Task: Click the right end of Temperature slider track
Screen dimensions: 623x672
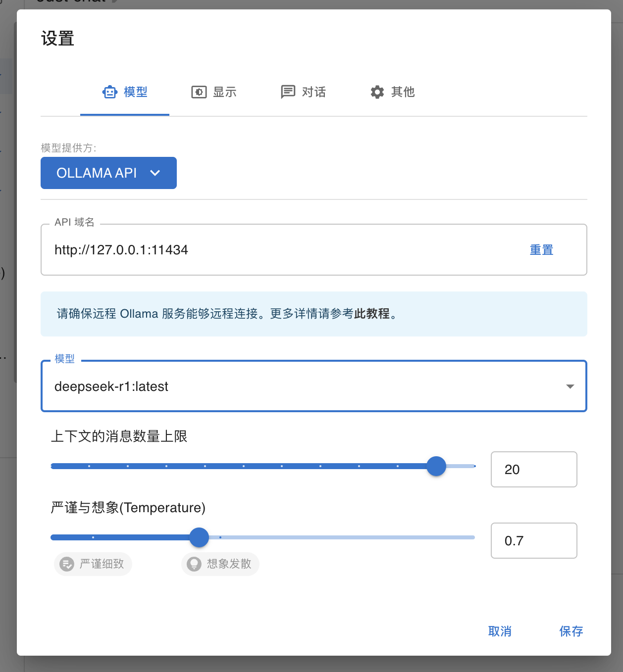Action: click(x=473, y=537)
